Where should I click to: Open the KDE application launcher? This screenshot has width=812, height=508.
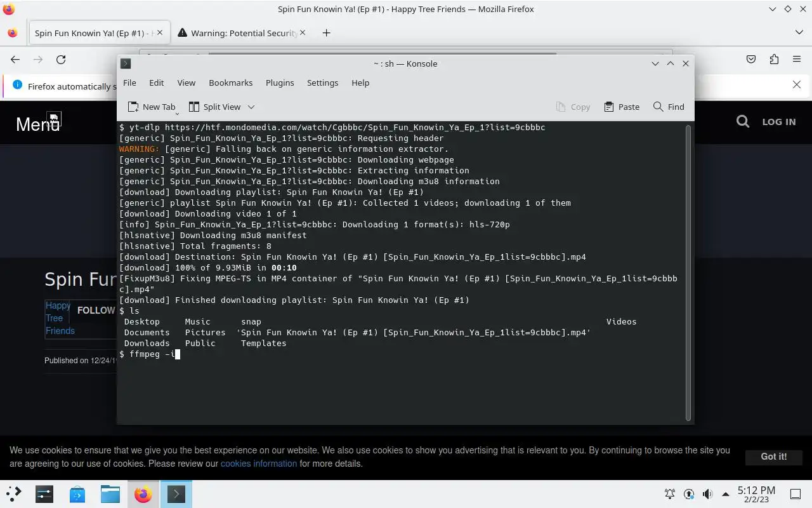coord(14,493)
